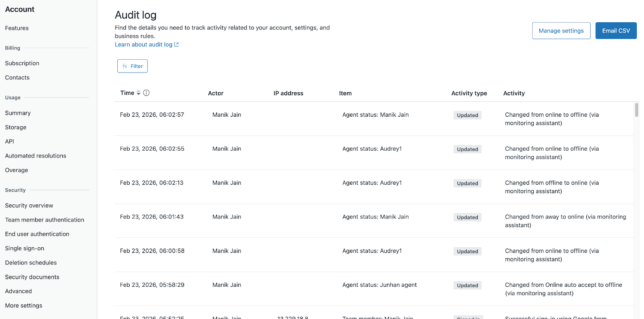Select the Agent status: Junhan agent entry
Screen dimensions: 644x319
tap(379, 285)
